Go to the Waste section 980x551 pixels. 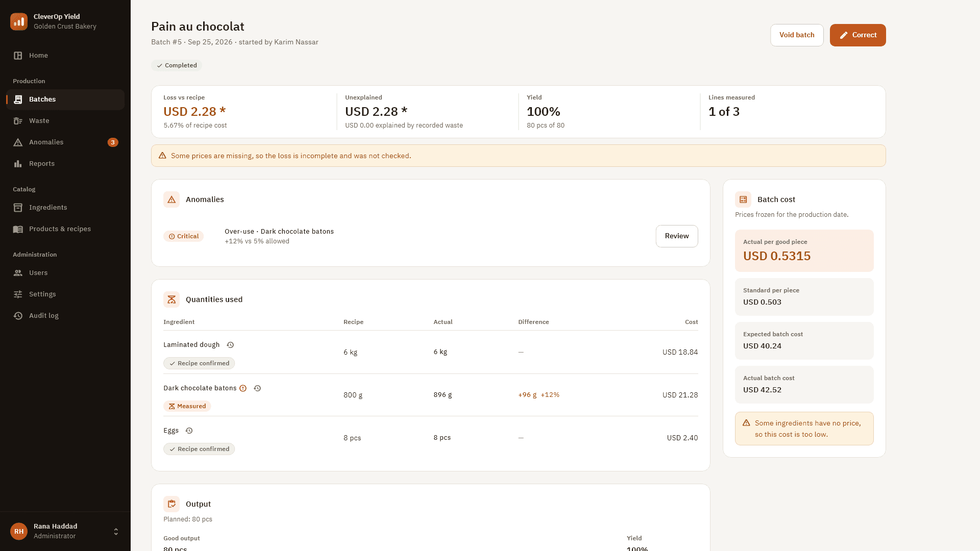click(x=65, y=121)
